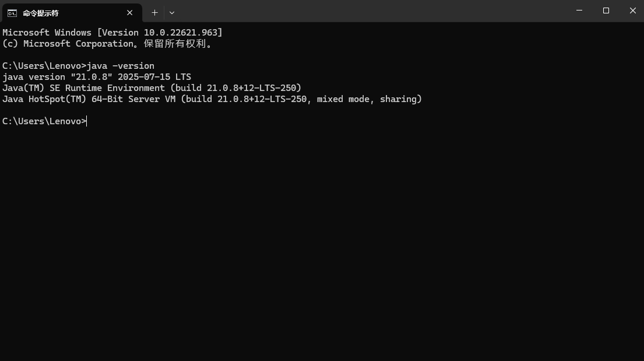644x361 pixels.
Task: Click the Java SE Runtime Environment line
Action: click(x=152, y=87)
